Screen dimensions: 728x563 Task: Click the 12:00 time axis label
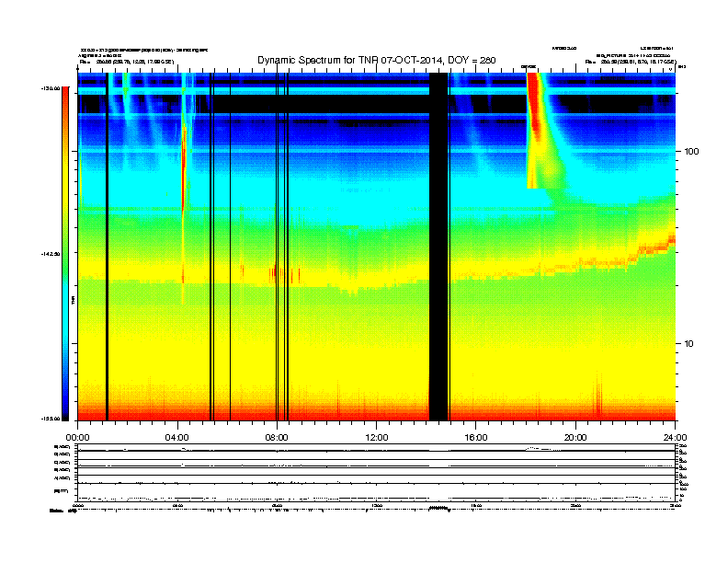pos(377,438)
